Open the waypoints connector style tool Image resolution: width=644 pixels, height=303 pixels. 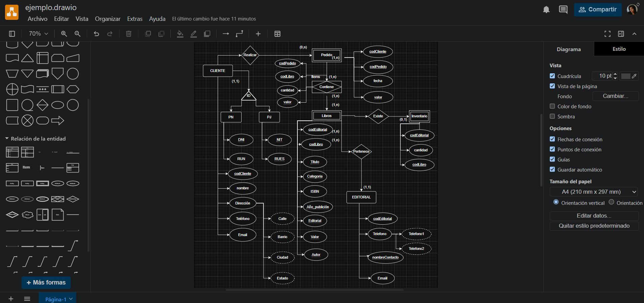(239, 34)
